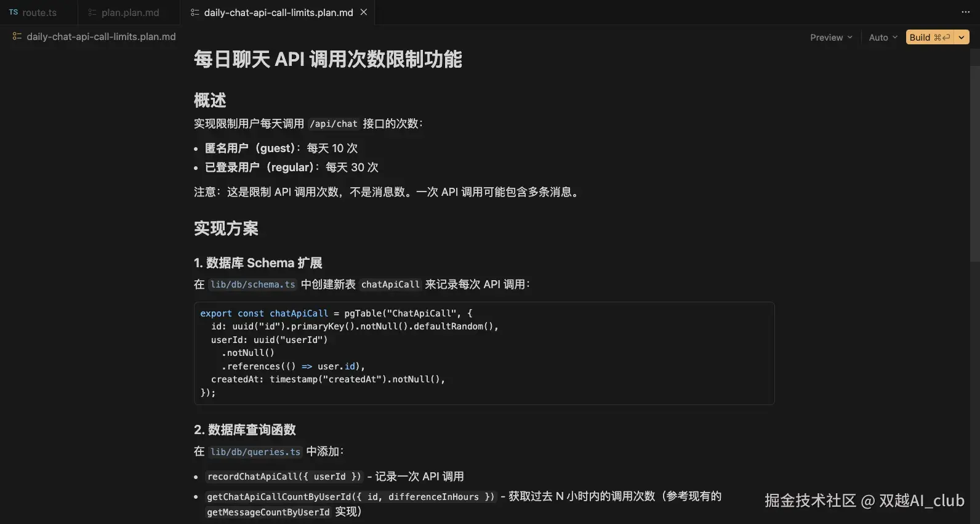Click the /api/chat inline code
Screen dimensions: 980x524
tap(334, 124)
